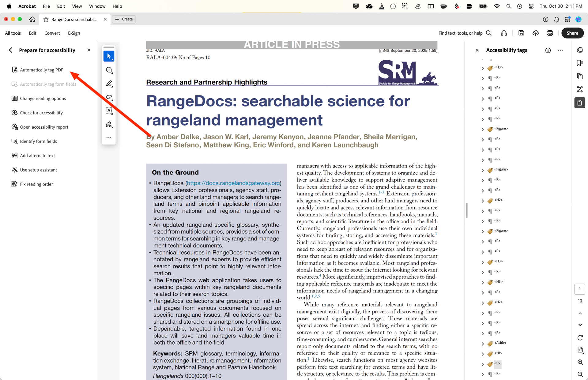
Task: Open the E-Sign menu
Action: (x=74, y=33)
